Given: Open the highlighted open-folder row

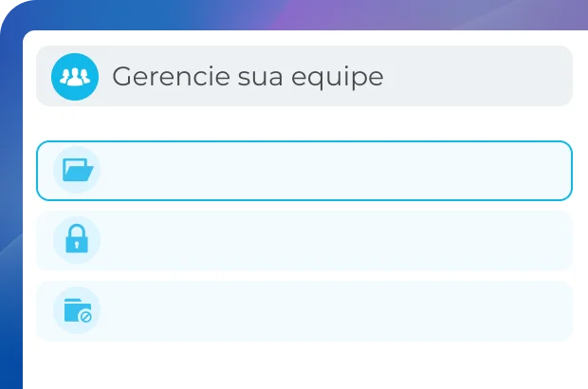Looking at the screenshot, I should click(x=303, y=171).
